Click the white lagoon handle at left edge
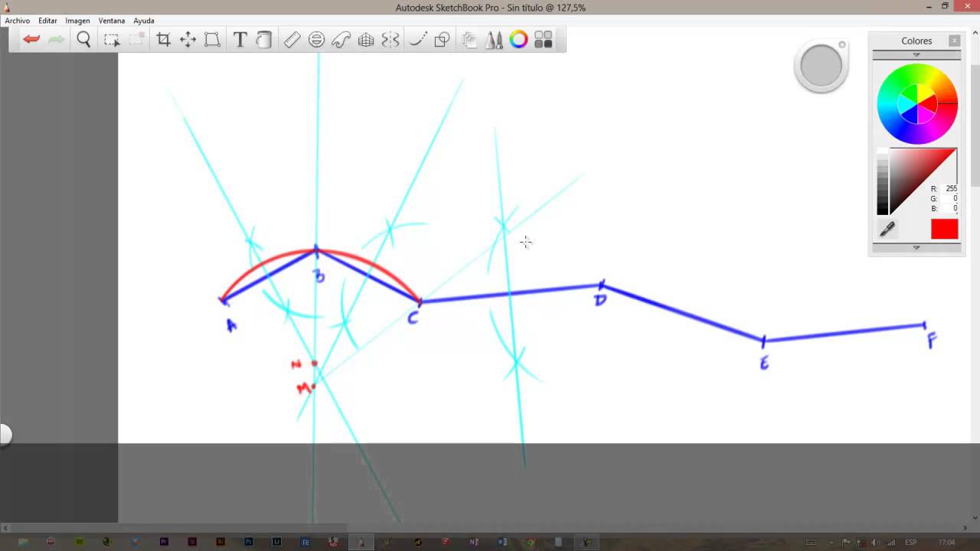Screen dimensions: 980x551 [4, 435]
